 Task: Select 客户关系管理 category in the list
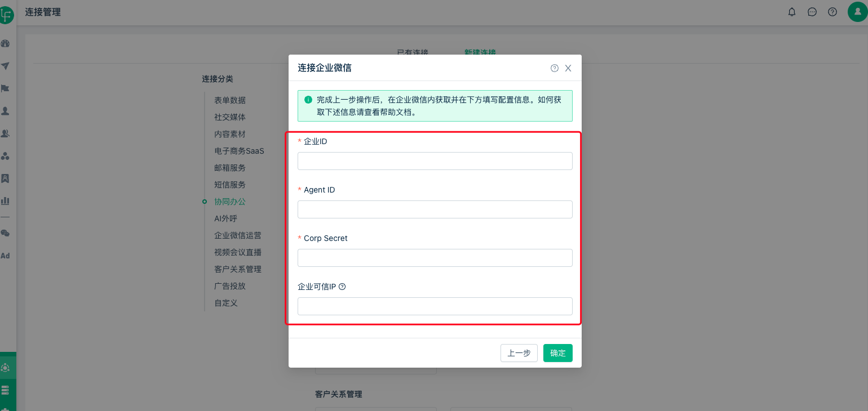238,269
